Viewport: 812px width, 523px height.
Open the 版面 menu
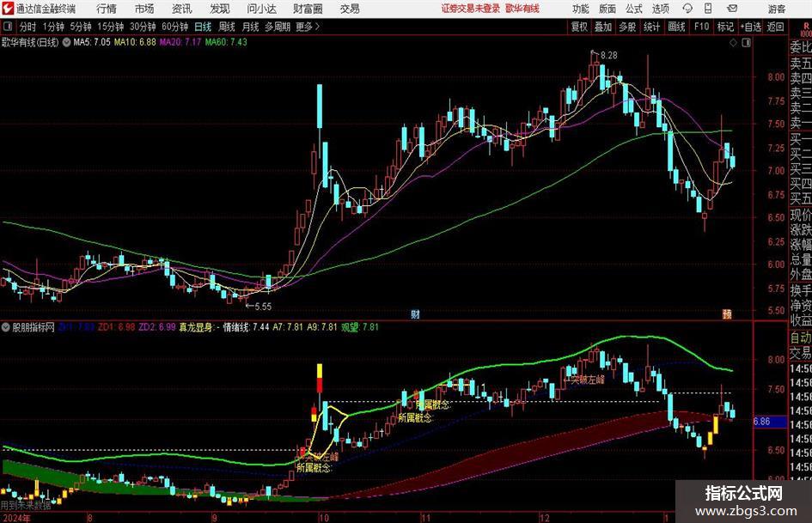[607, 9]
